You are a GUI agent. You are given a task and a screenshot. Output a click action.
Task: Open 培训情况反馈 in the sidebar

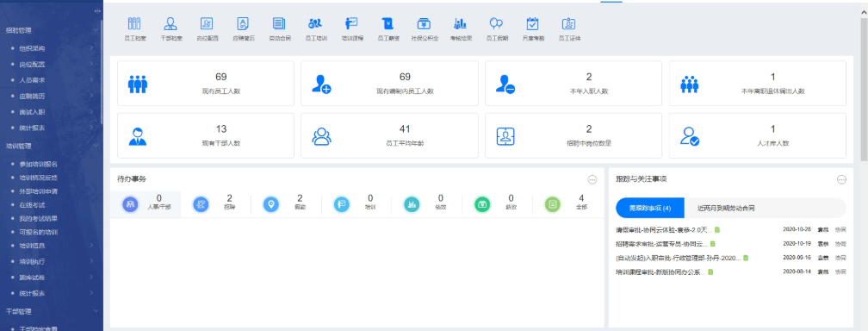click(x=38, y=178)
